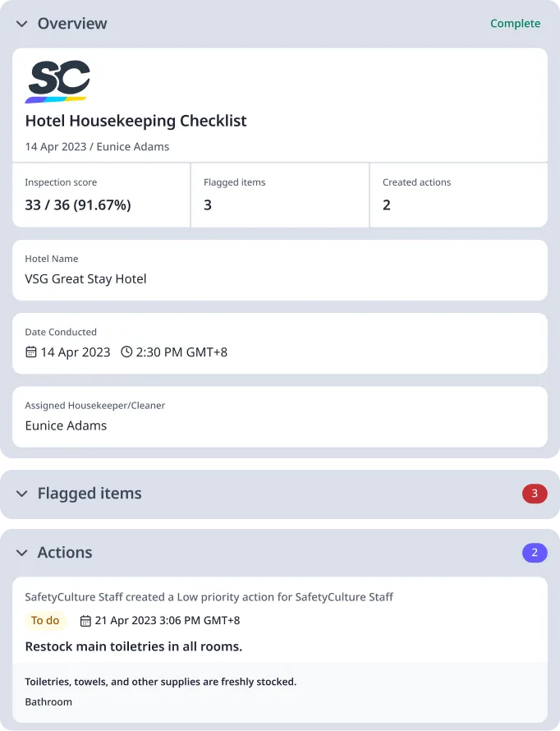
Task: Click the clock icon next to 2:30 PM
Action: pyautogui.click(x=126, y=350)
